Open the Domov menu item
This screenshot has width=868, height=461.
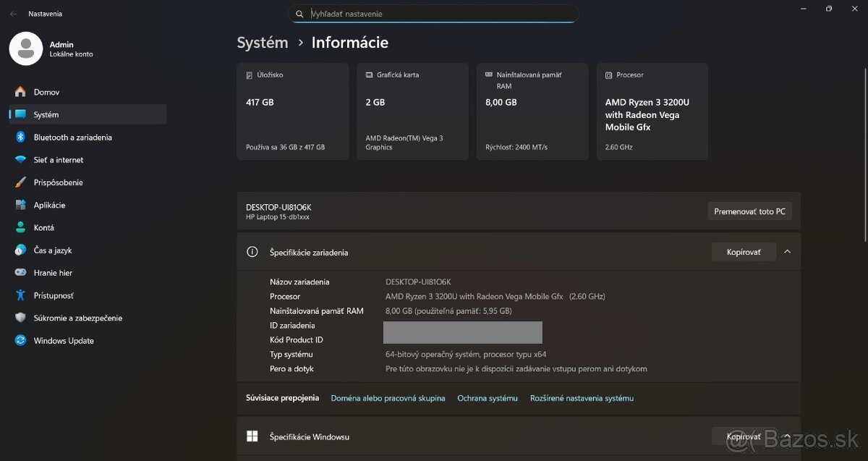[88, 92]
